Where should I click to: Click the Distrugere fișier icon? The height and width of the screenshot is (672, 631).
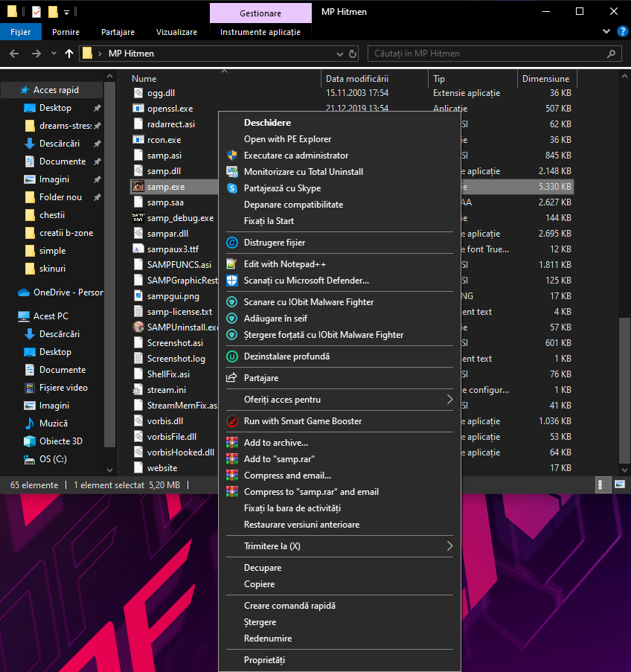click(232, 243)
